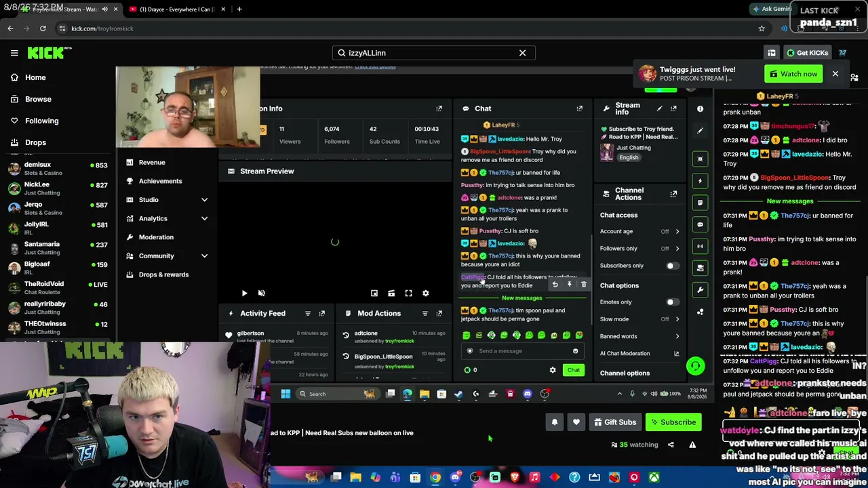
Task: Dismiss the Twigggs went live notification
Action: tap(835, 74)
